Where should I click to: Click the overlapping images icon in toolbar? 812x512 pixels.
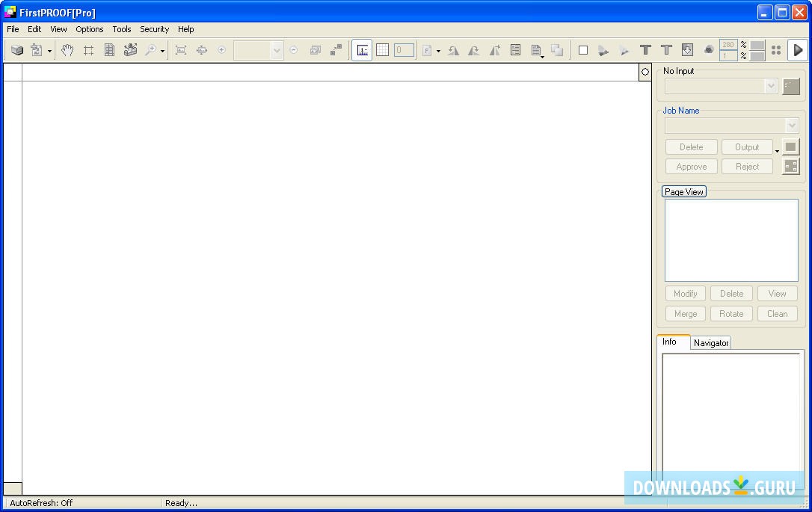315,50
